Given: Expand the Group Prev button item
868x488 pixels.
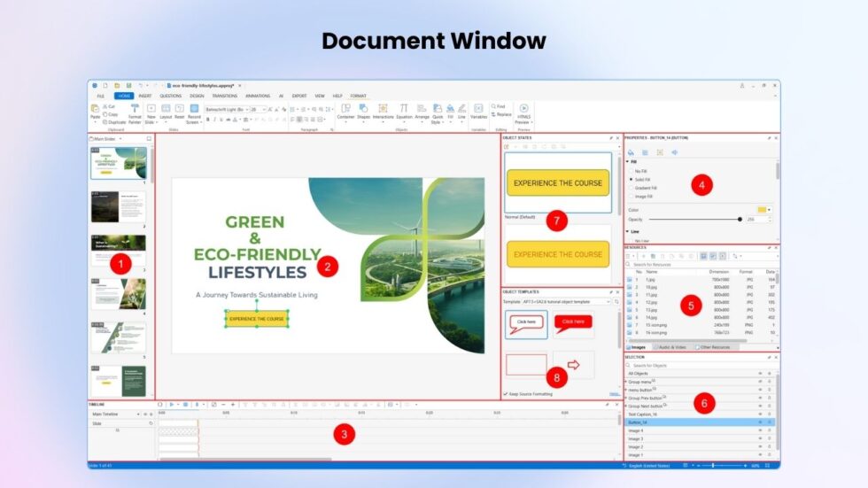Looking at the screenshot, I should pyautogui.click(x=626, y=398).
